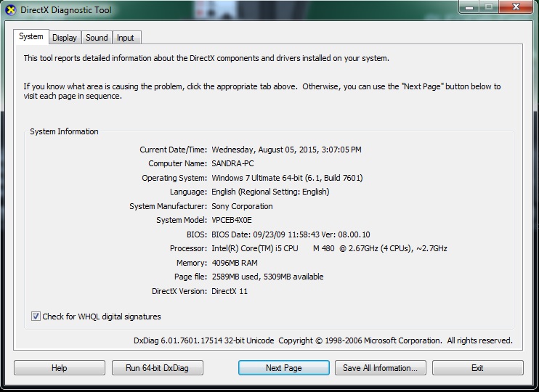Viewport: 539px width, 392px height.
Task: Click the Windows 7 Ultimate 64-bit value
Action: click(287, 178)
